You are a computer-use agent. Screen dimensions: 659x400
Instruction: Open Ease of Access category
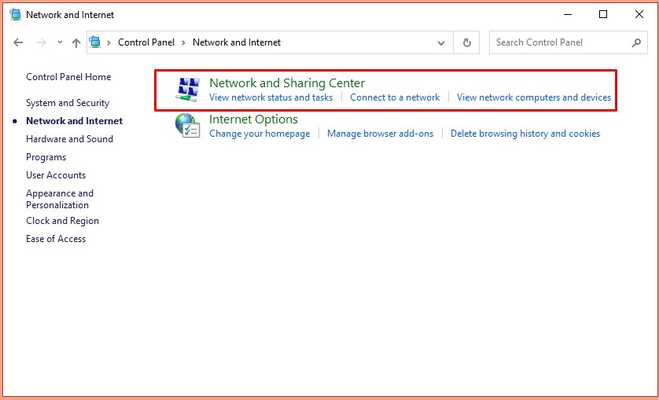tap(56, 239)
